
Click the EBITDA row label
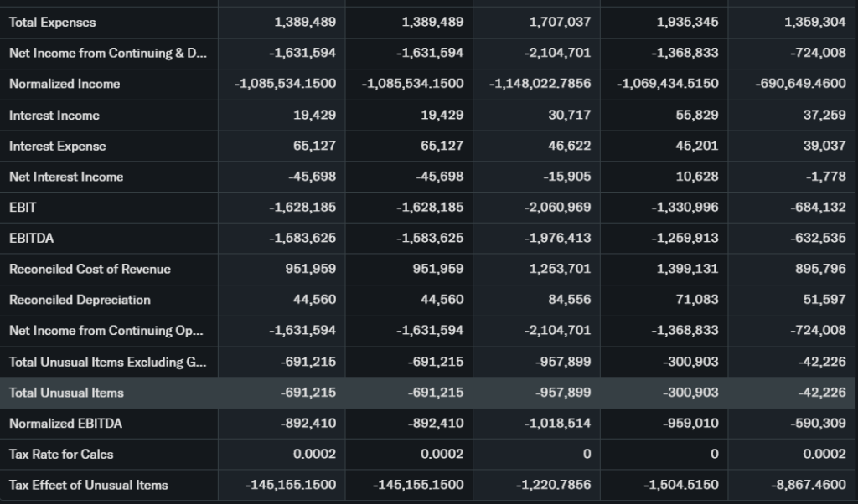pyautogui.click(x=31, y=239)
